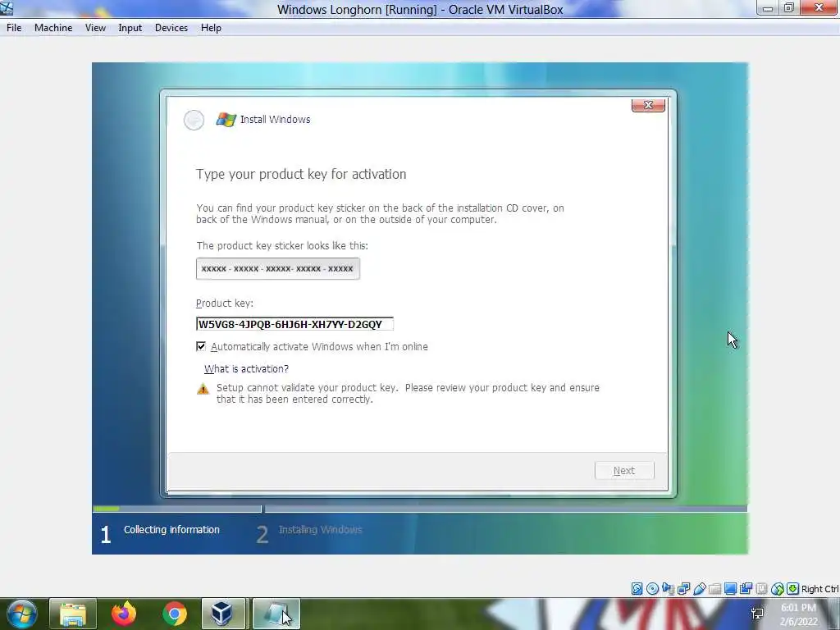Viewport: 840px width, 630px height.
Task: Open the Machine menu
Action: click(53, 28)
